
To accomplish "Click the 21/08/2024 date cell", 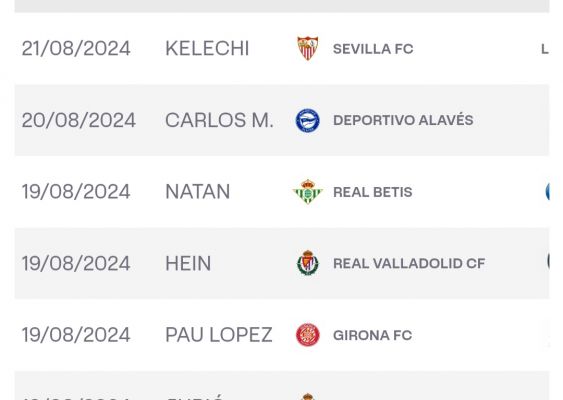I will (x=76, y=48).
